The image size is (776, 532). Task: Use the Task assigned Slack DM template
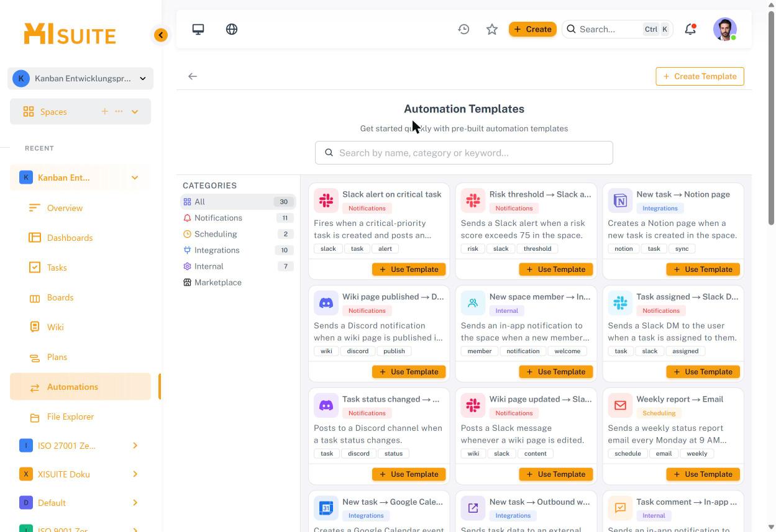tap(703, 372)
